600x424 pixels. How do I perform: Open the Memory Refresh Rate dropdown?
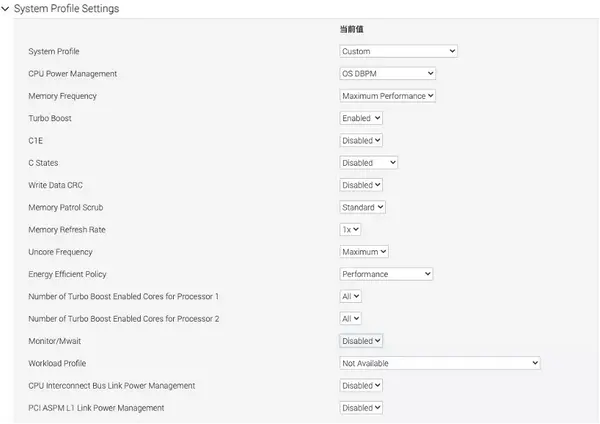[x=350, y=230]
